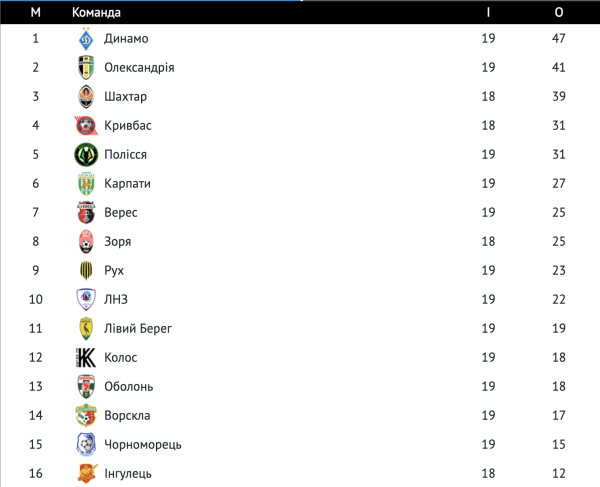
Task: Sort standings by the О points column
Action: [558, 12]
